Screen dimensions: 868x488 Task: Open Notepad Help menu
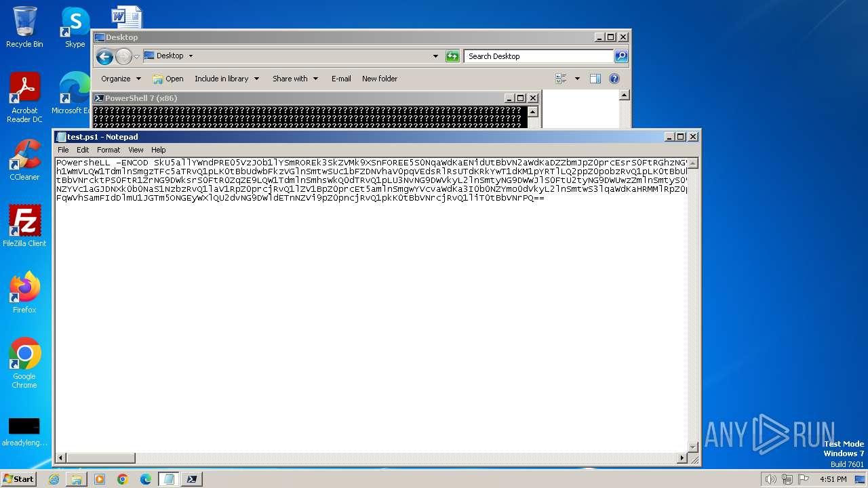pos(159,150)
